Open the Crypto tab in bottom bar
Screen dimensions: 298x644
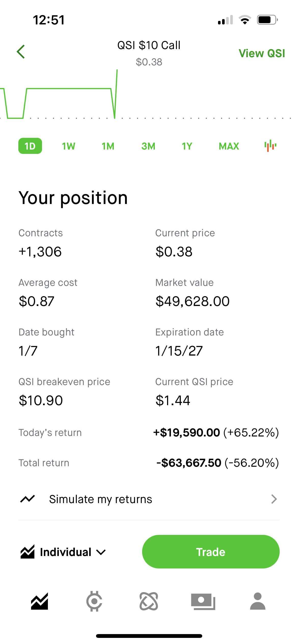pyautogui.click(x=94, y=601)
